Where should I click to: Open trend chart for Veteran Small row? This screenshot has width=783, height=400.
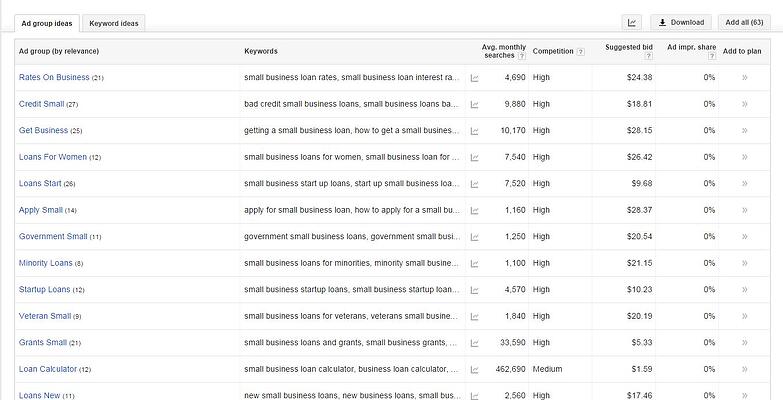click(474, 316)
